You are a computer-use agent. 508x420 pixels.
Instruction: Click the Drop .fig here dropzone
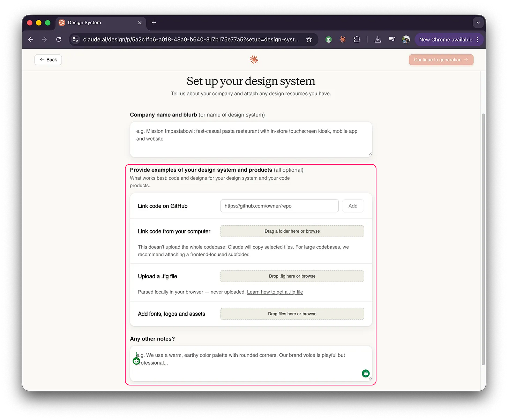[x=292, y=276]
